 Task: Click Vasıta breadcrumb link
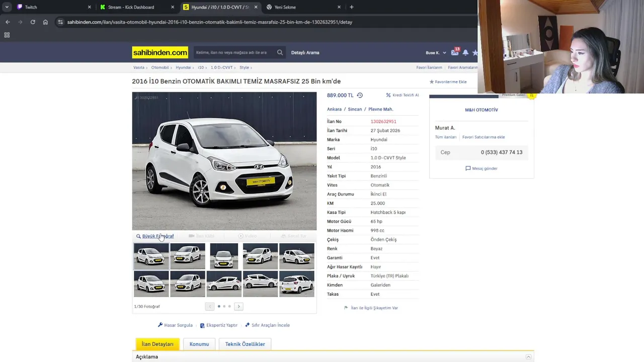tap(139, 67)
